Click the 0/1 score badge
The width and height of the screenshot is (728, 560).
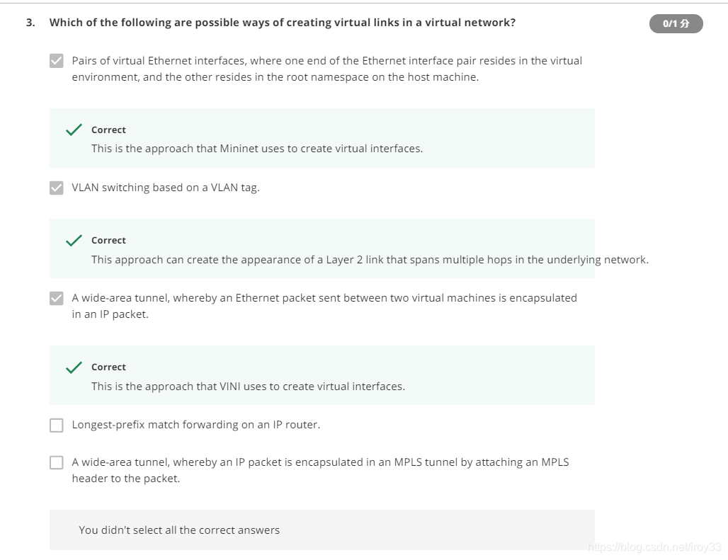pyautogui.click(x=676, y=24)
